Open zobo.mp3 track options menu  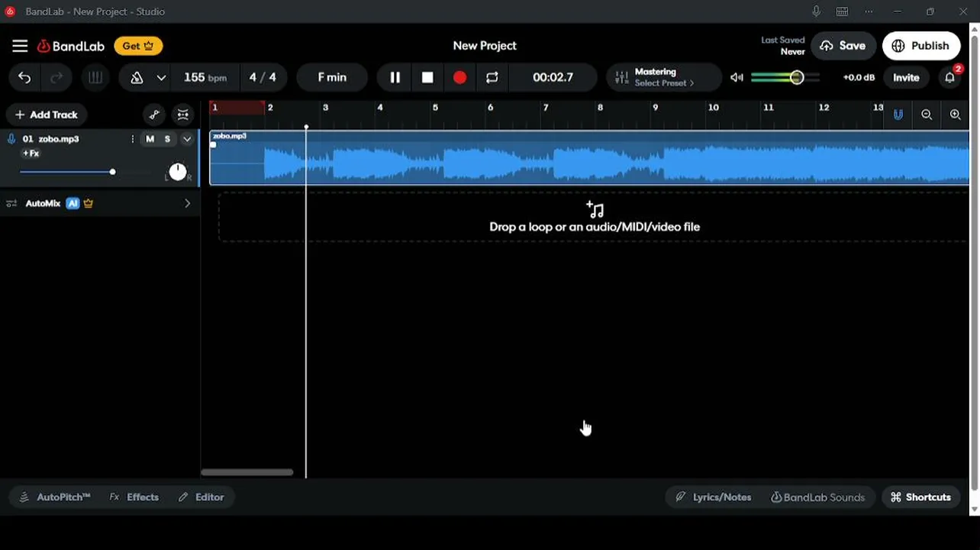132,139
